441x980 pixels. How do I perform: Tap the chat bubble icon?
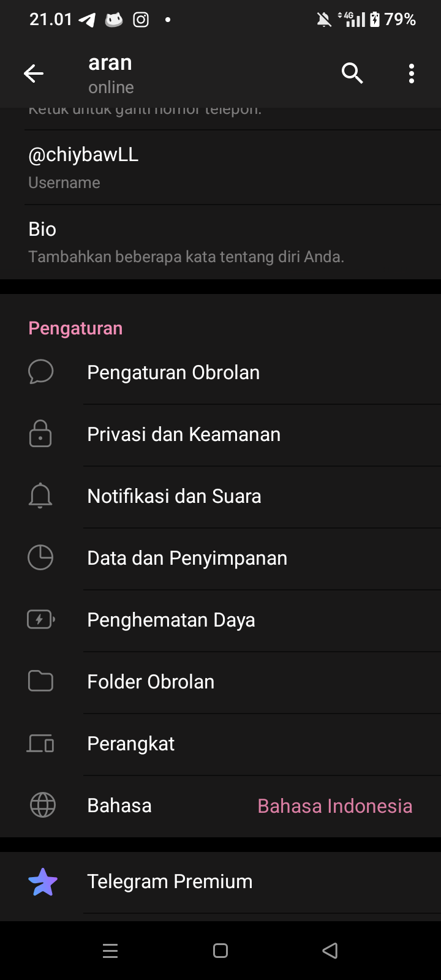41,372
